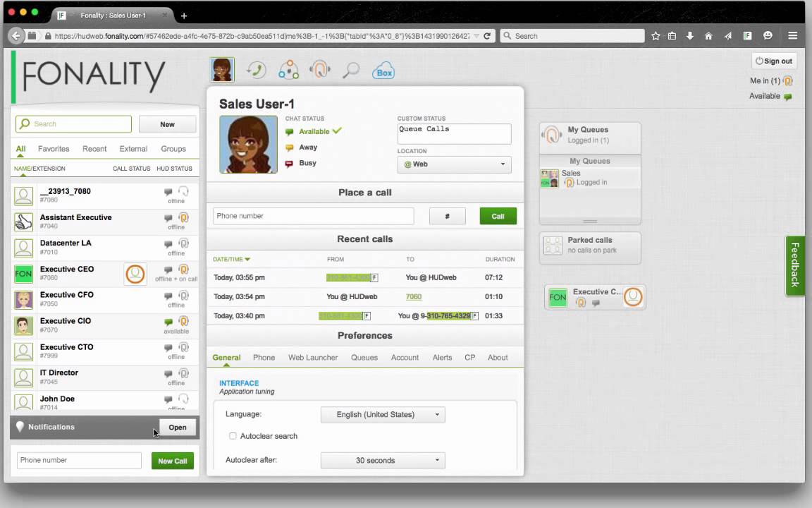Click the green chat bubble beside Available at top right
Viewport: 812px width, 508px height.
click(787, 97)
